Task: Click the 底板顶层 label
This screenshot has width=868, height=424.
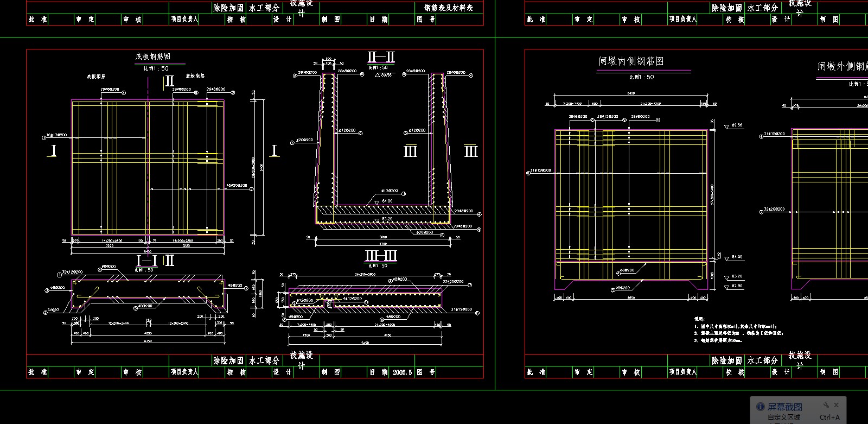Action: pos(96,77)
